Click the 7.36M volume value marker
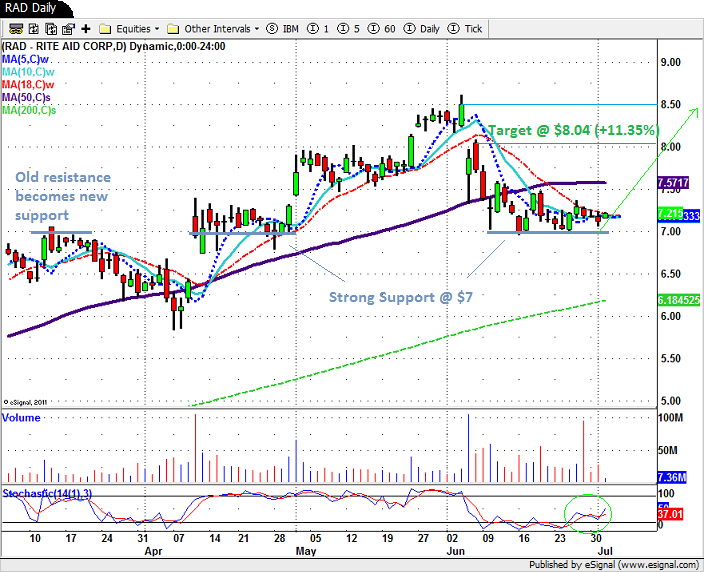 672,477
